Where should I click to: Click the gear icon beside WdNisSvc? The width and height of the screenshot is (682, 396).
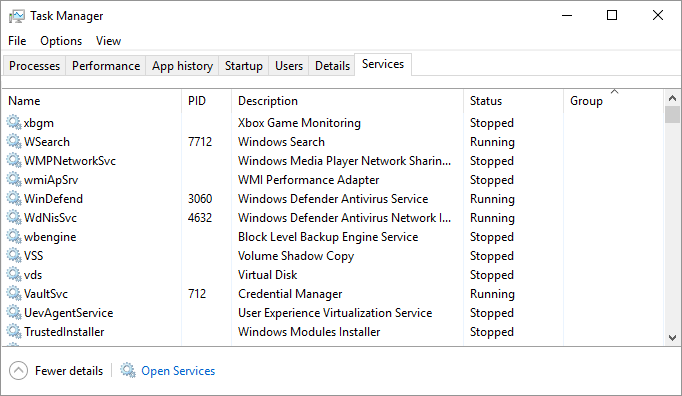coord(14,218)
